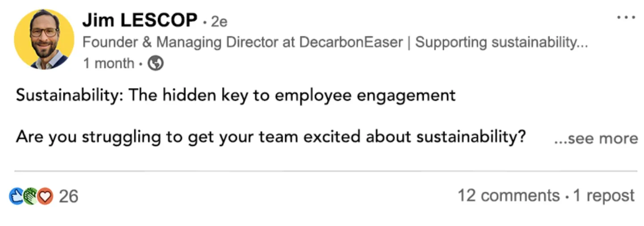644x226 pixels.
Task: Open the post's three-dot options menu
Action: click(627, 18)
